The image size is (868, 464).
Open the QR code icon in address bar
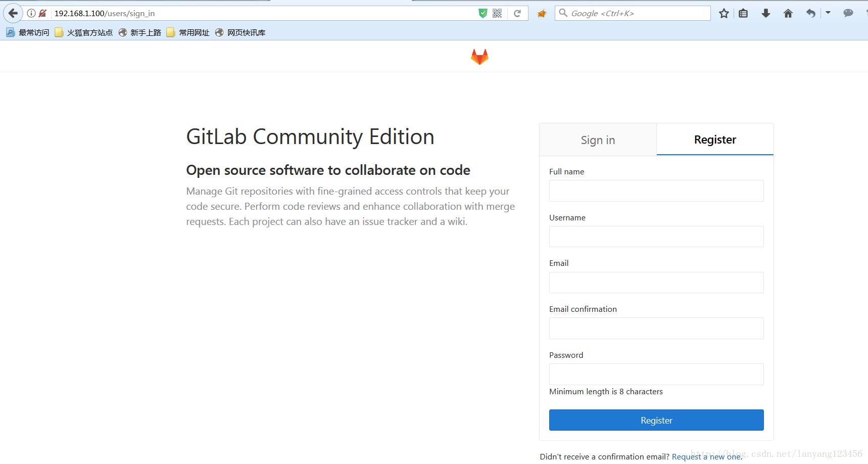point(497,13)
